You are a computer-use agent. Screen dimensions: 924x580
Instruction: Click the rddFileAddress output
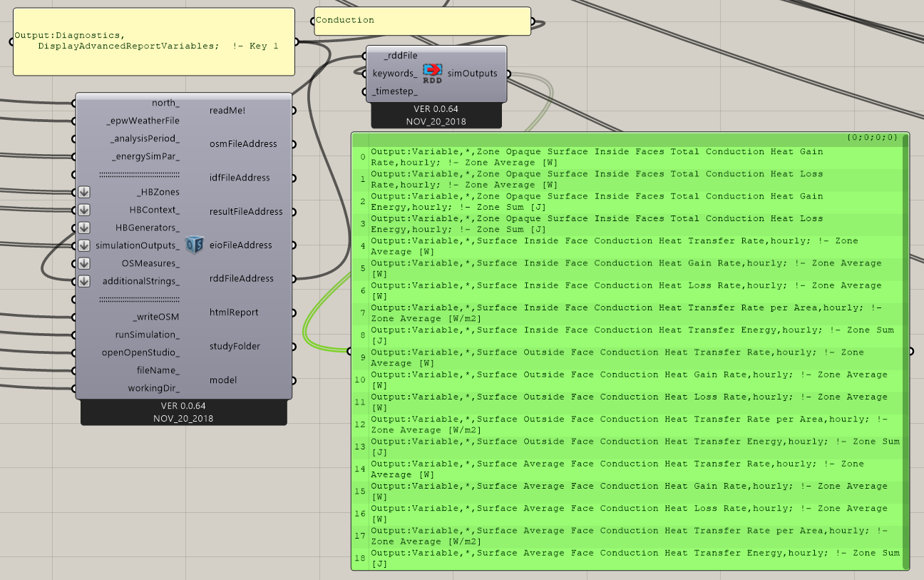coord(241,278)
